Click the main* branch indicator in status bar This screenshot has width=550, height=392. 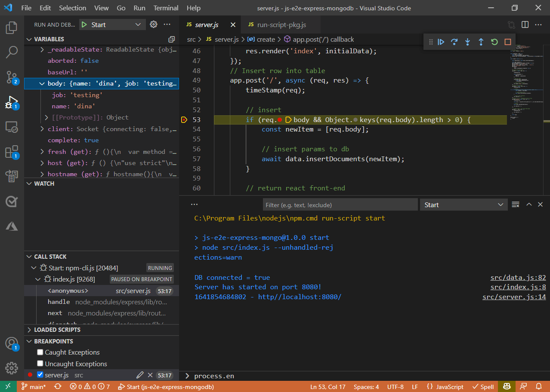pyautogui.click(x=34, y=386)
